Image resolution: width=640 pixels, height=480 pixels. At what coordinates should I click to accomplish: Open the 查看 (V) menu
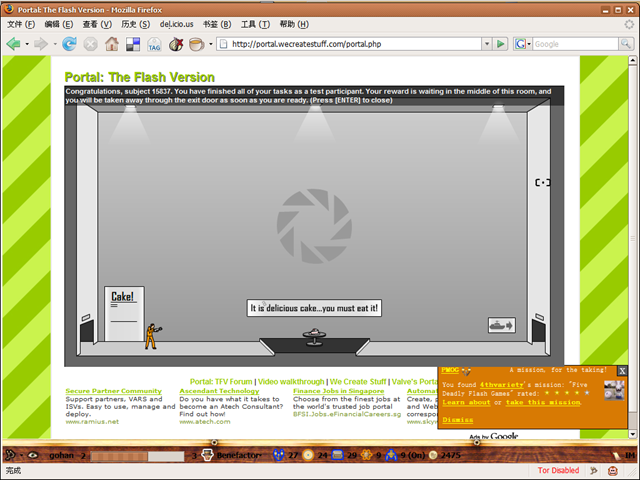pos(97,24)
